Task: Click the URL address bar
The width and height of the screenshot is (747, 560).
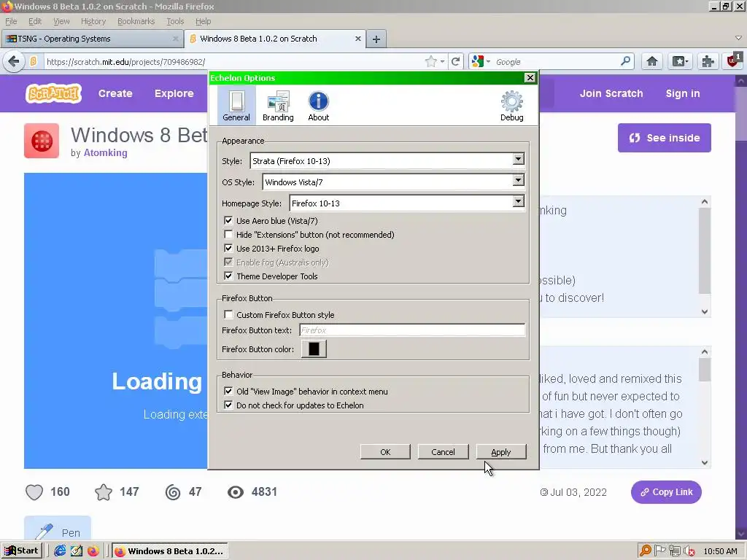Action: point(234,61)
